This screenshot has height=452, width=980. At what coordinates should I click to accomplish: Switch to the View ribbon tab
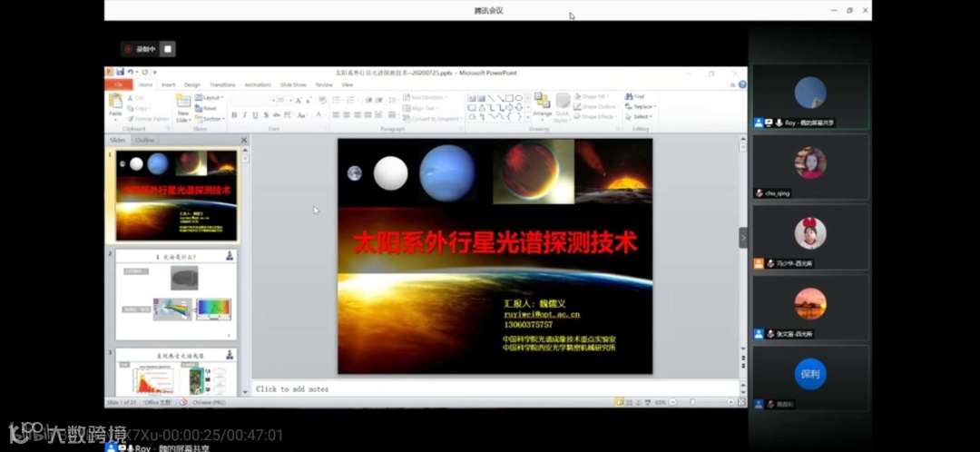(348, 85)
